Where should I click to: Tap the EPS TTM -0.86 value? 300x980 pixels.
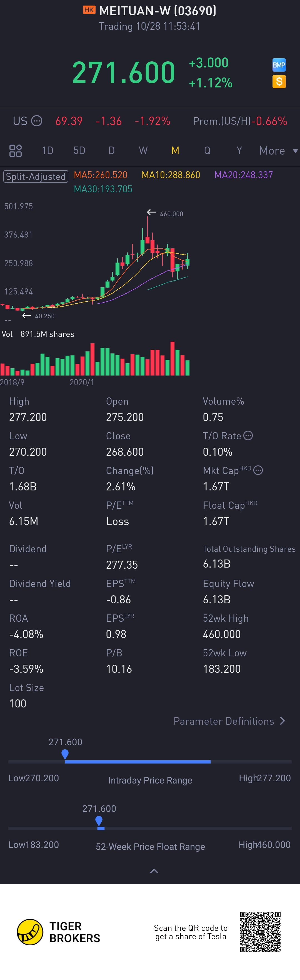(118, 599)
